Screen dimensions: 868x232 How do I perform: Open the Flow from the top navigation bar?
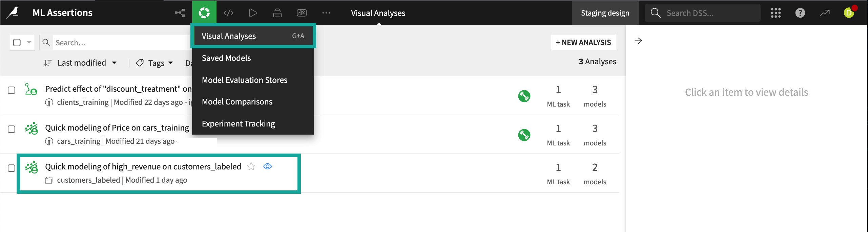(179, 13)
